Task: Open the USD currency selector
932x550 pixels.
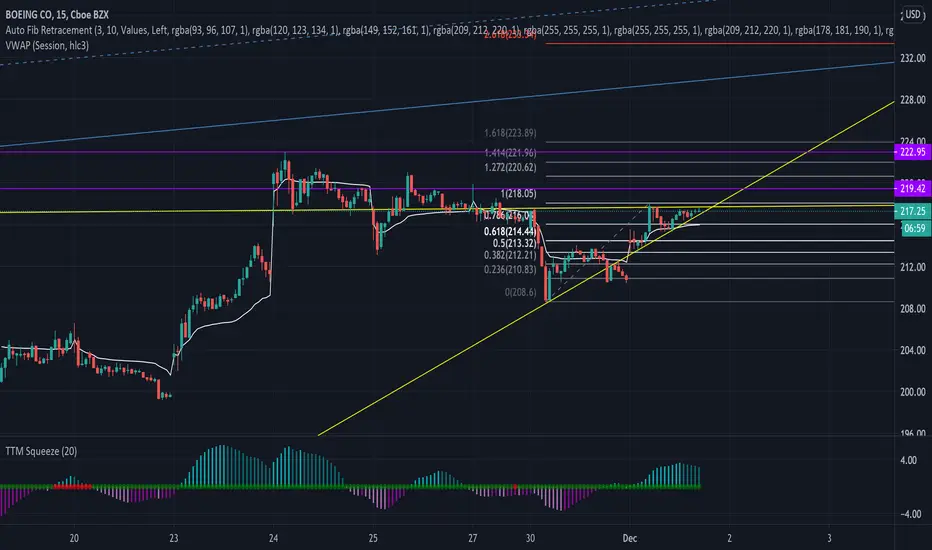Action: [912, 14]
